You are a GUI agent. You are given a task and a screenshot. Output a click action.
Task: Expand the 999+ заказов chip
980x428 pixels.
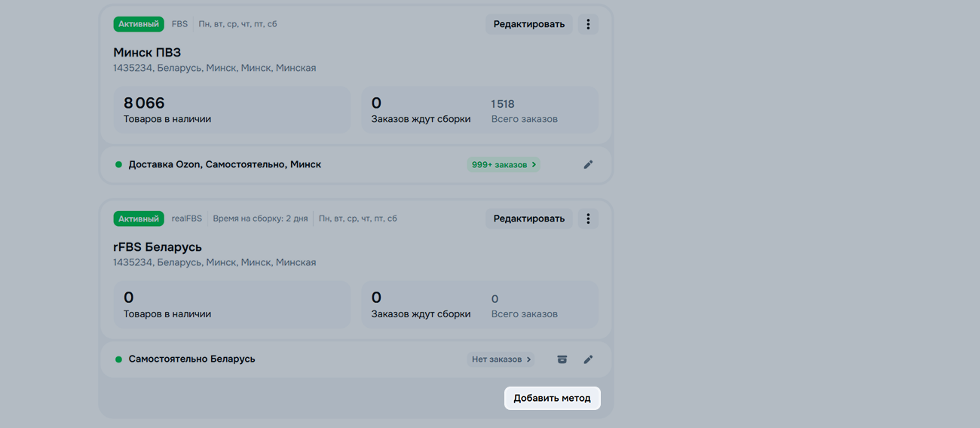[504, 164]
